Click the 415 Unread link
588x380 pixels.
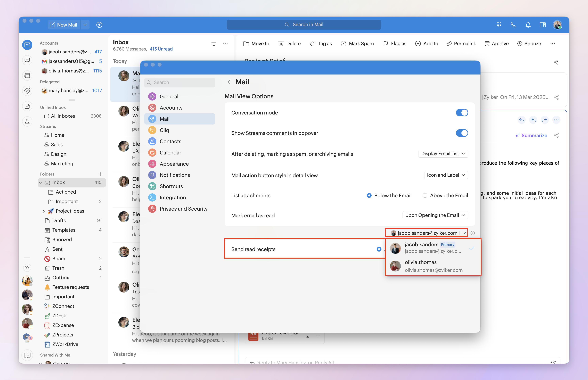pyautogui.click(x=161, y=49)
